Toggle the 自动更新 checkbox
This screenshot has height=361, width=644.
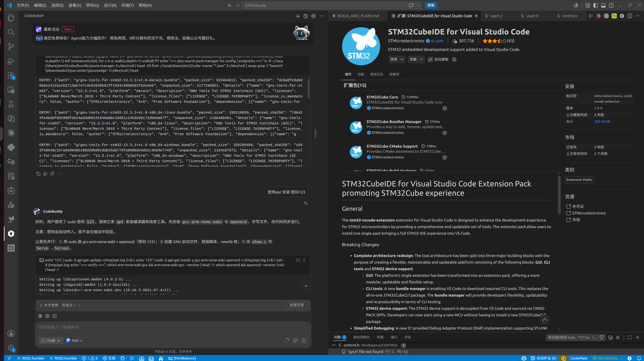[430, 59]
